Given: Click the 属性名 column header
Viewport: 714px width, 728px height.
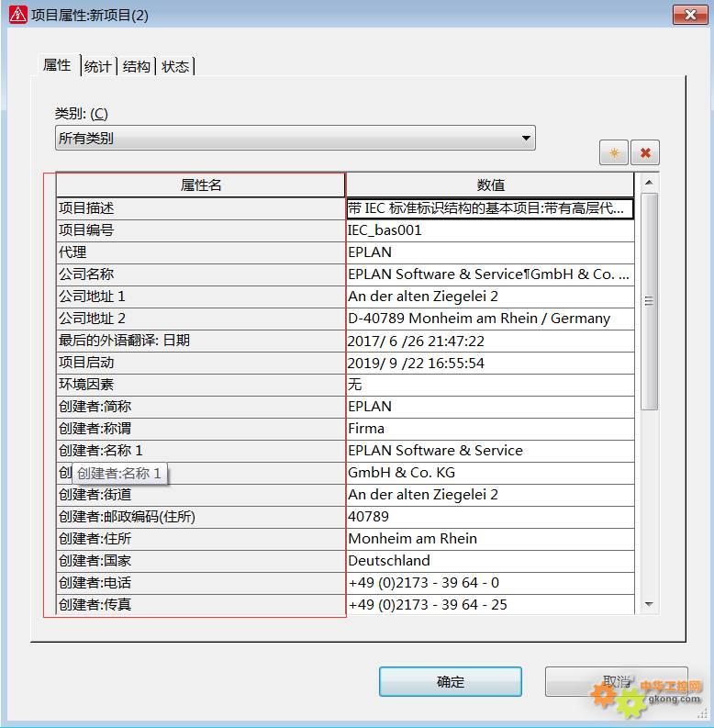Looking at the screenshot, I should pos(201,185).
